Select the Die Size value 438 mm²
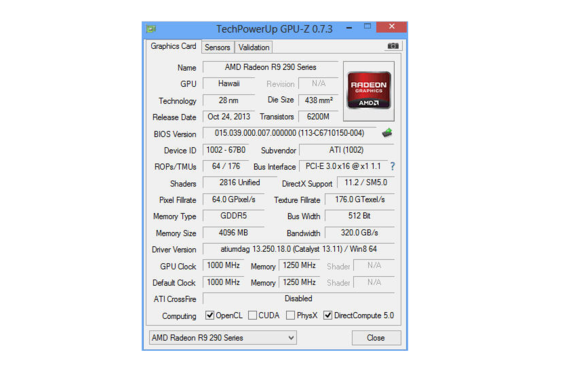The height and width of the screenshot is (382, 579). click(318, 100)
